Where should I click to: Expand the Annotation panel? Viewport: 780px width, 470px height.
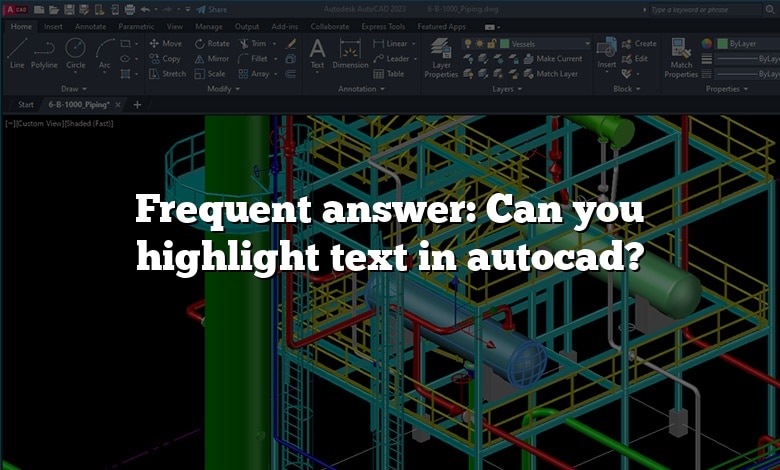click(x=362, y=89)
